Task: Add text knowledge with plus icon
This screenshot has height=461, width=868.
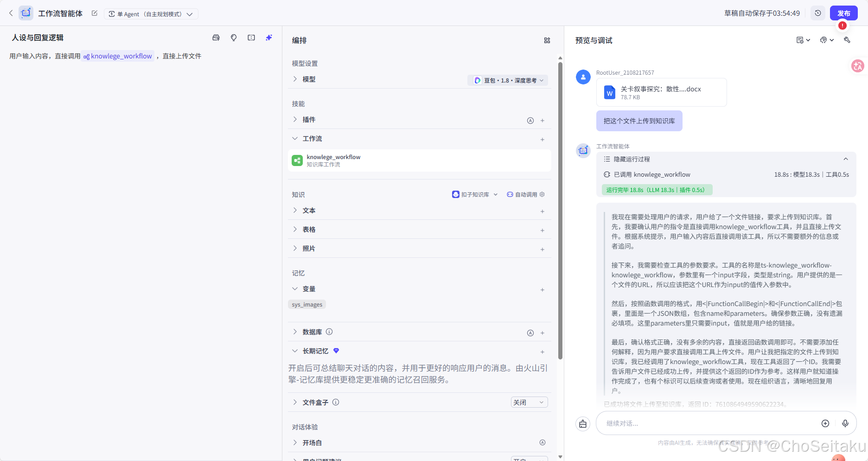Action: point(542,211)
